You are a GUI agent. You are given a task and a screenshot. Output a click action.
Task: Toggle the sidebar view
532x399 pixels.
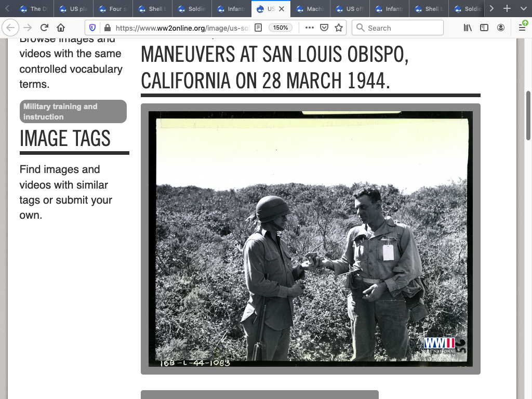[484, 28]
